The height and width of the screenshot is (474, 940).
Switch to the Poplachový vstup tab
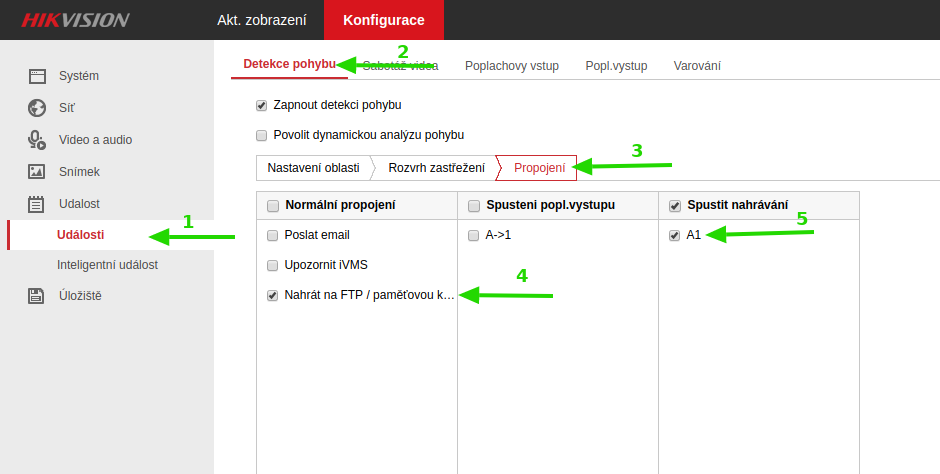(511, 66)
